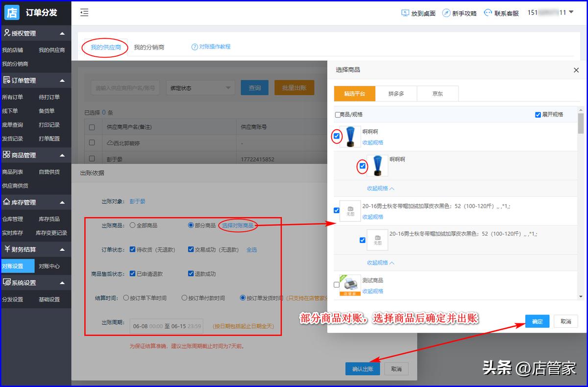Click the 放到桌面 desktop shortcut icon

[404, 13]
